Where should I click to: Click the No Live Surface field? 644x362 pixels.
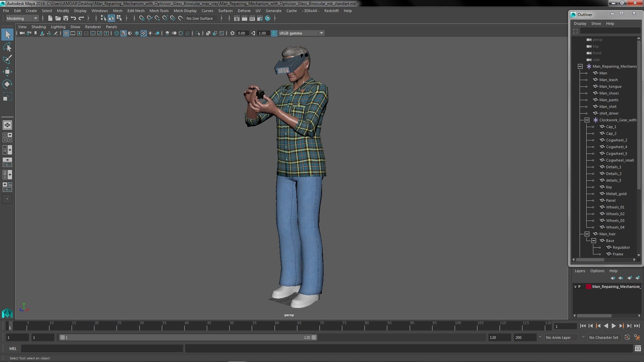pos(201,18)
